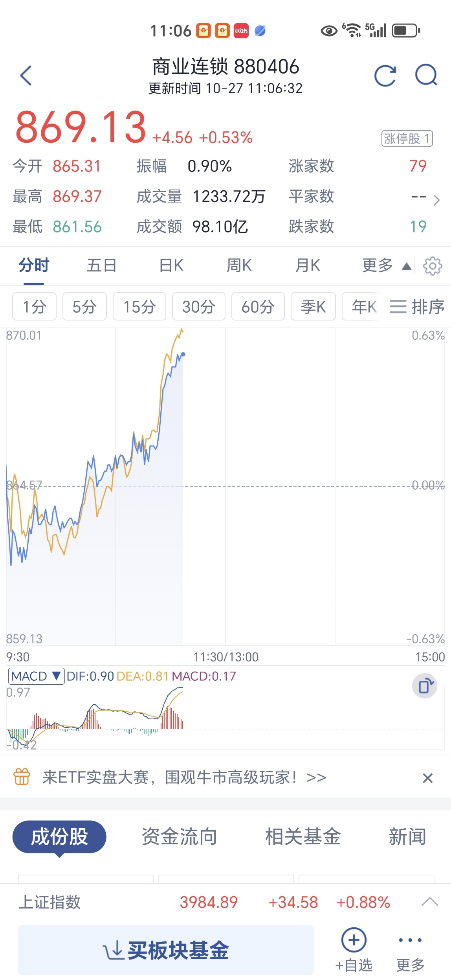Tap the 涨停股 1 badge
The image size is (451, 980).
click(x=407, y=138)
